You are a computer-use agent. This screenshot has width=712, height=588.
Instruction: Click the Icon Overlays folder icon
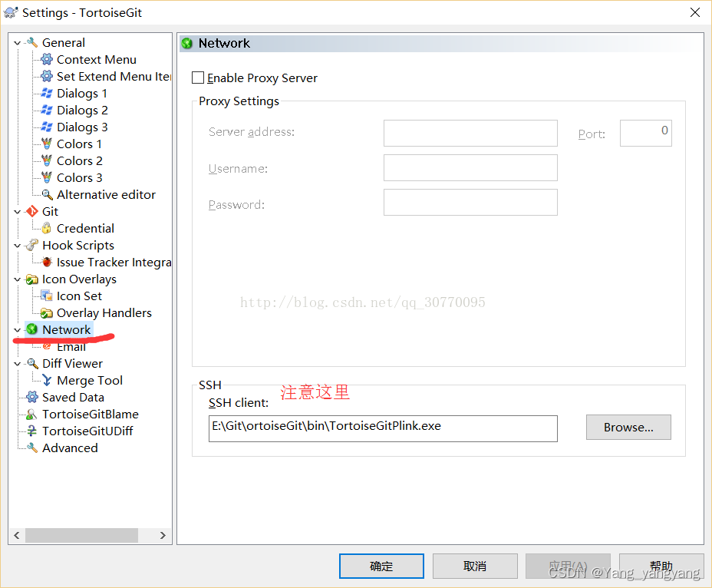tap(31, 279)
